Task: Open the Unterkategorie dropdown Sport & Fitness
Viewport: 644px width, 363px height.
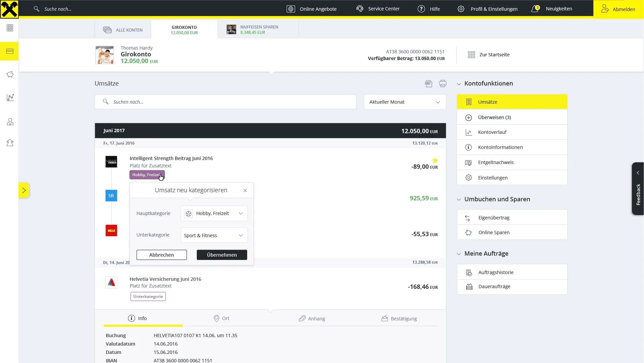Action: point(214,235)
